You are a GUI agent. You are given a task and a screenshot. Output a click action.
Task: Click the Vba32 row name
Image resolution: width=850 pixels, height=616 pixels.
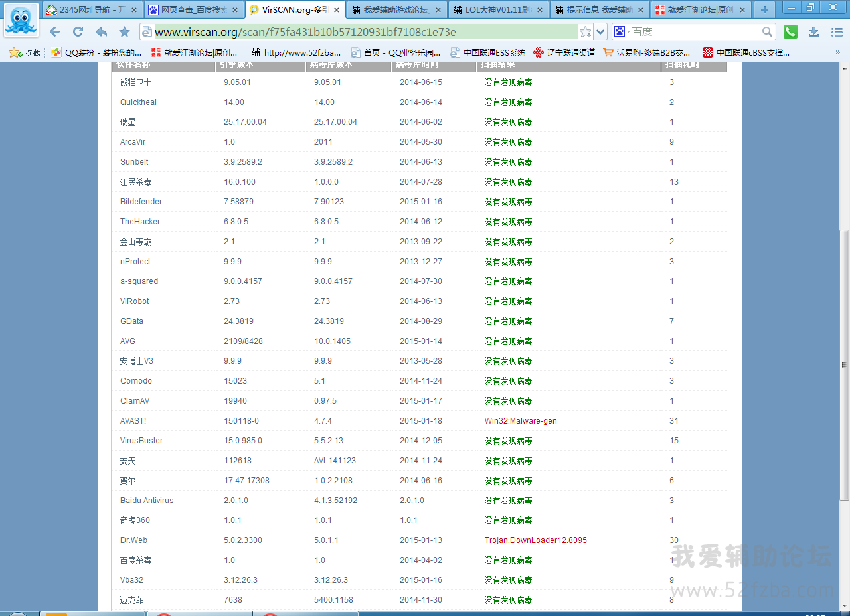(131, 580)
